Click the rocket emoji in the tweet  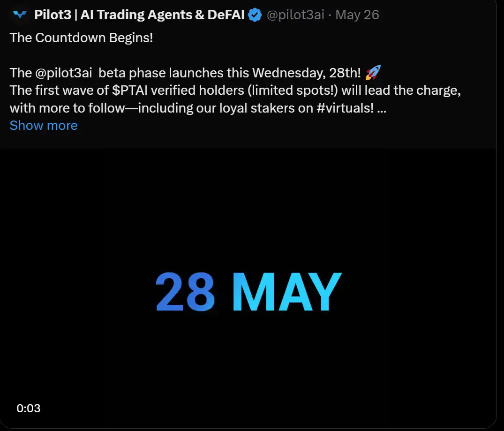coord(373,73)
